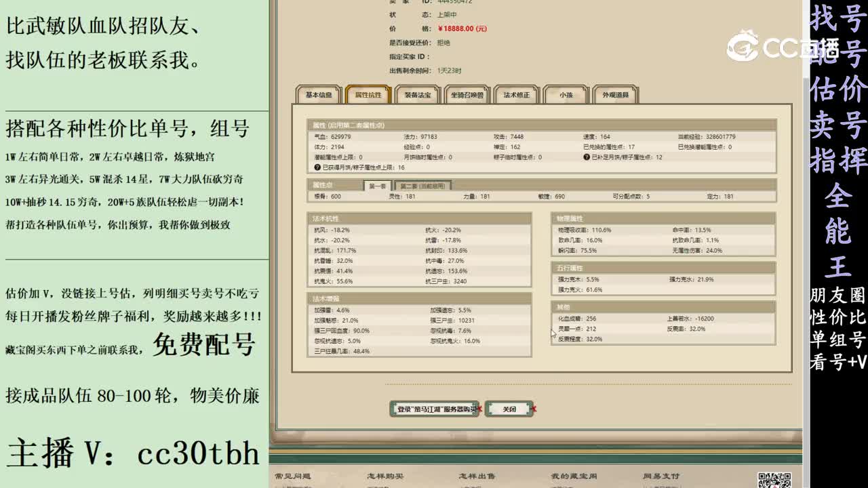Click the 加强魅惑: 21.0% entry
The height and width of the screenshot is (488, 868).
pos(336,321)
